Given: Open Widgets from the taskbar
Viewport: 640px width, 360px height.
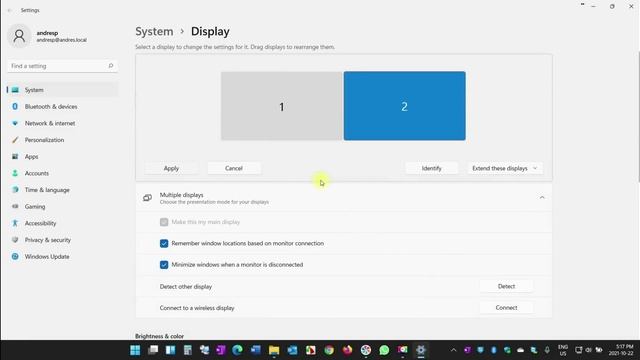Looking at the screenshot, I should pyautogui.click(x=171, y=350).
